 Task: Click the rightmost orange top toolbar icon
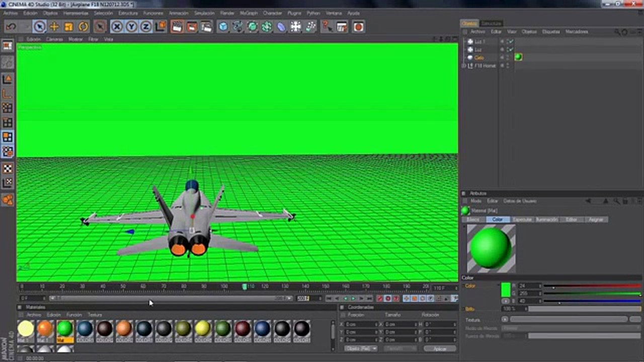[358, 27]
